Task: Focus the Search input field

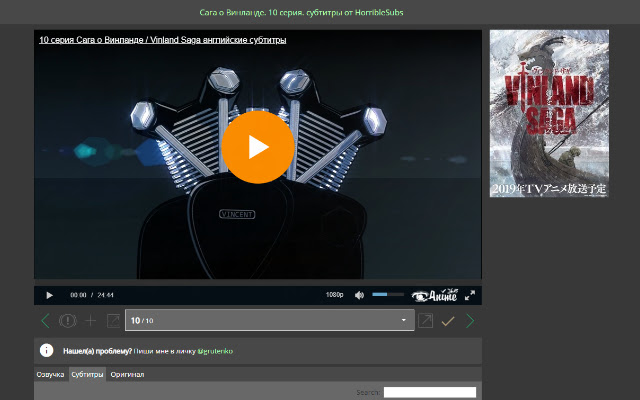Action: 430,392
